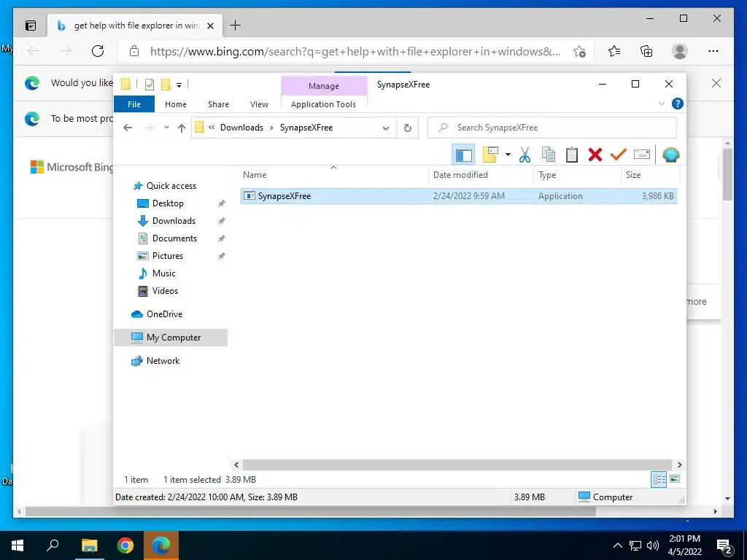
Task: Click quick access Properties checkmark icon
Action: point(150,85)
